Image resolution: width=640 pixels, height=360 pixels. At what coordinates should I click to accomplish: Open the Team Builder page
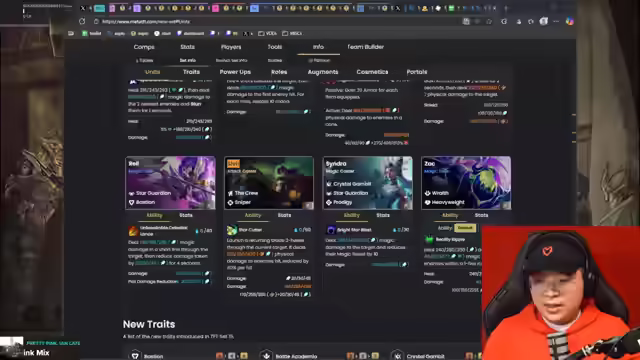[365, 47]
